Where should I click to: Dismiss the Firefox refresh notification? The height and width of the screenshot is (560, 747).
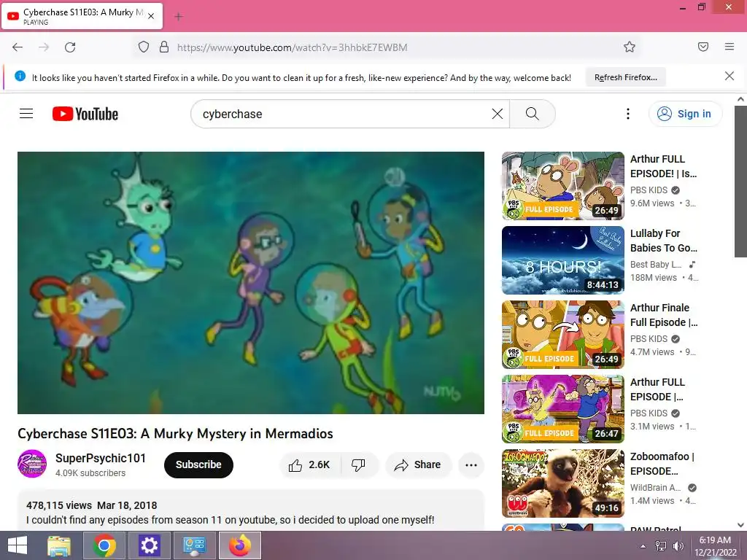click(729, 76)
